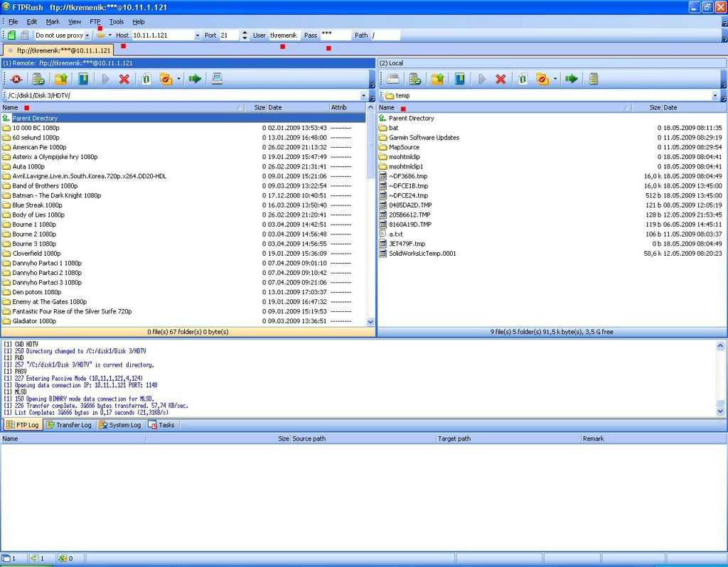Open the Tools menu
Viewport: 728px width, 567px height.
pos(117,22)
